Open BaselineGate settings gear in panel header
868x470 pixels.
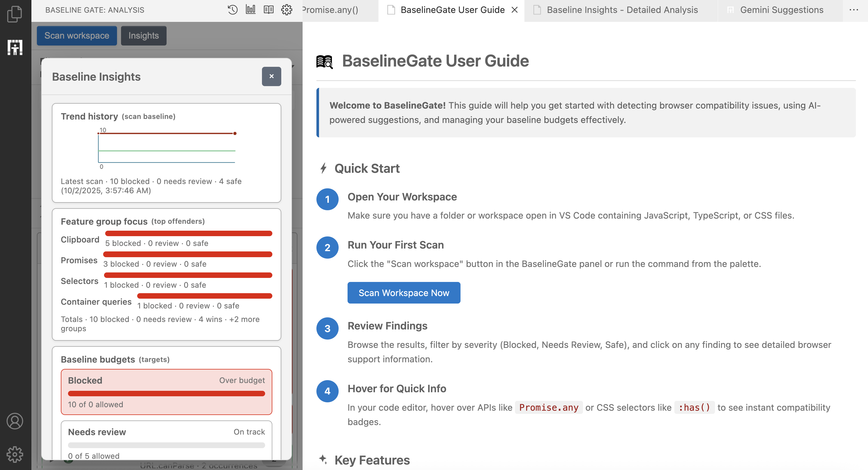tap(286, 10)
